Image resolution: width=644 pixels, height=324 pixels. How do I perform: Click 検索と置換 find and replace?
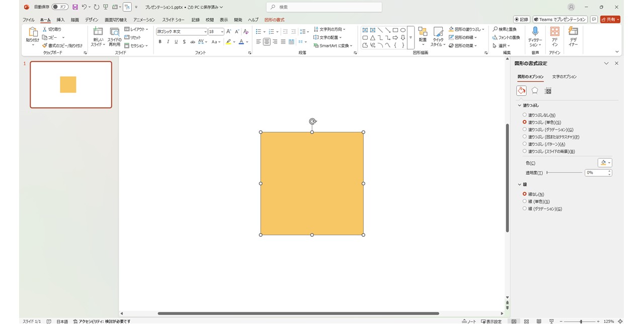[x=505, y=29]
